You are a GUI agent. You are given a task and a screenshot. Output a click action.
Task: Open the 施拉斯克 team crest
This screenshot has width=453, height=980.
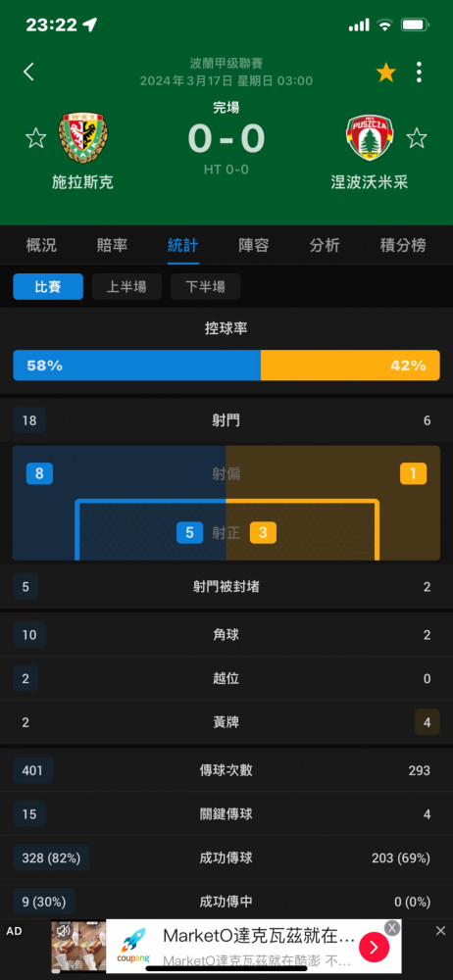(82, 137)
